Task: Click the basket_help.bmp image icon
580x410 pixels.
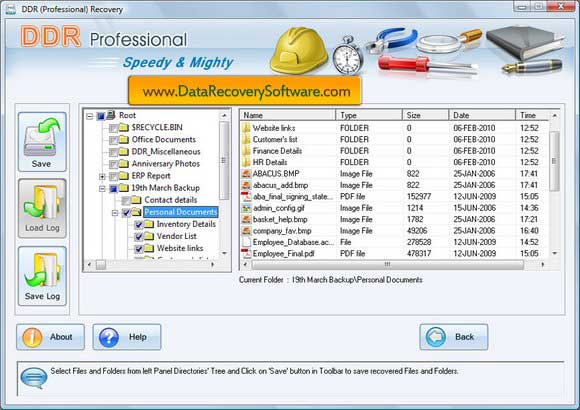Action: (x=246, y=219)
